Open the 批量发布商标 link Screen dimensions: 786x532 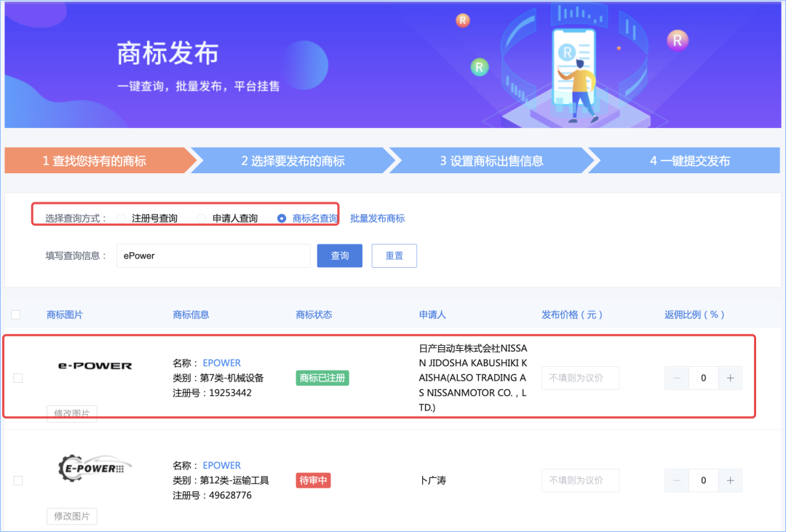[378, 218]
